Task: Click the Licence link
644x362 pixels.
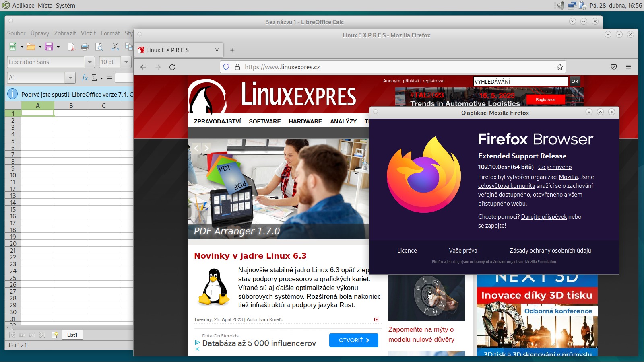Action: point(407,251)
